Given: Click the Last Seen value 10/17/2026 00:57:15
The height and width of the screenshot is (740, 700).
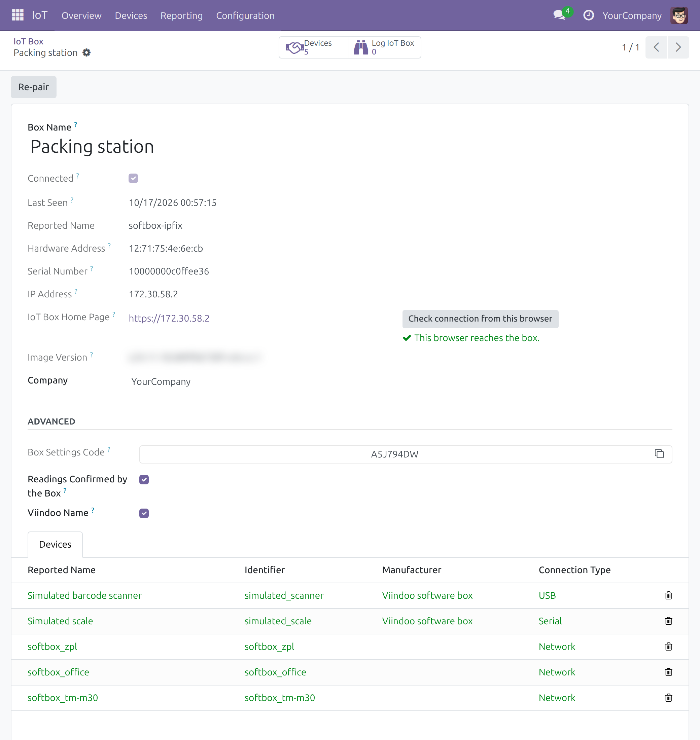Looking at the screenshot, I should (172, 203).
